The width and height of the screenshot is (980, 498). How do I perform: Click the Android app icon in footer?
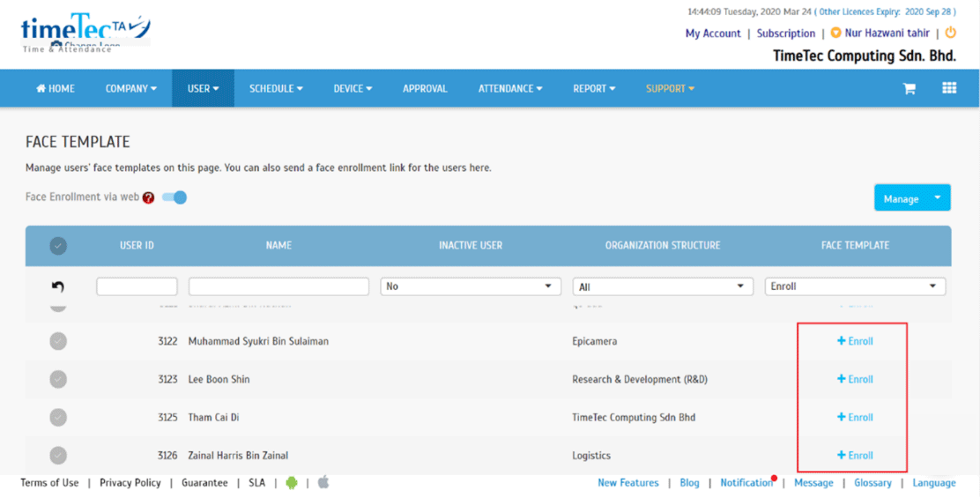(x=292, y=482)
